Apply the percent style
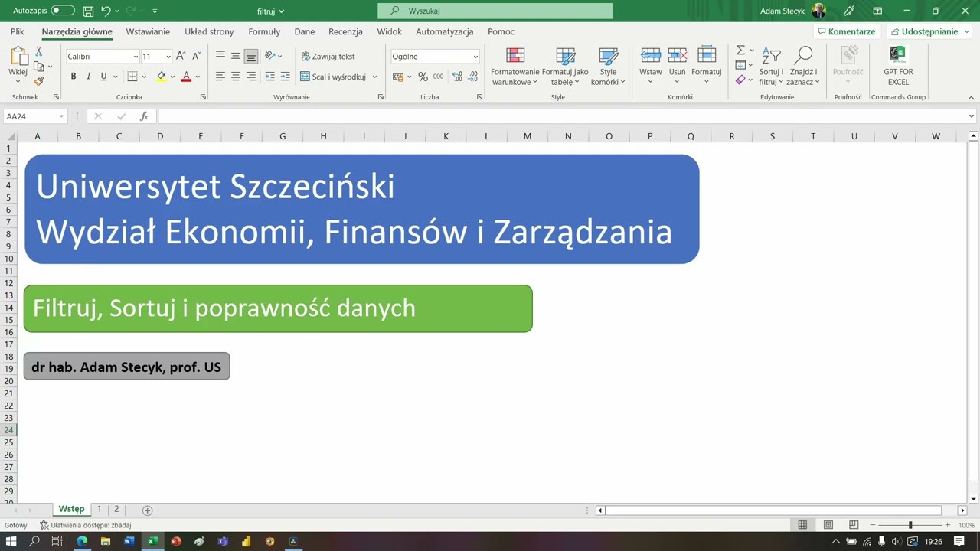The image size is (980, 551). tap(423, 77)
